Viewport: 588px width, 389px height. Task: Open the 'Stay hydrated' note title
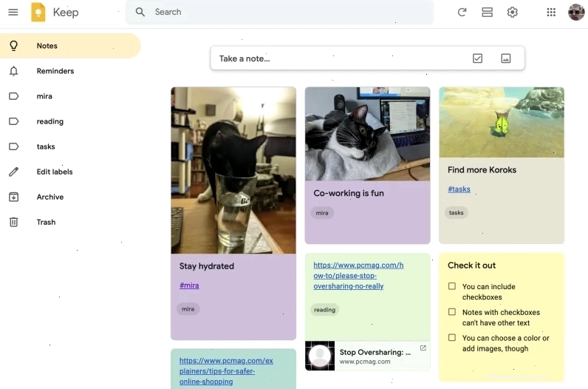coord(207,266)
